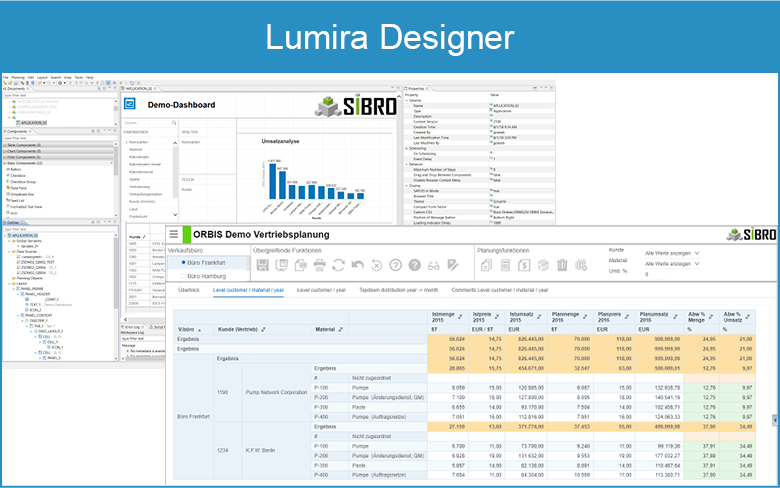The width and height of the screenshot is (780, 488).
Task: Click the expand icon next to Planumsatz 2016 header
Action: click(x=676, y=317)
